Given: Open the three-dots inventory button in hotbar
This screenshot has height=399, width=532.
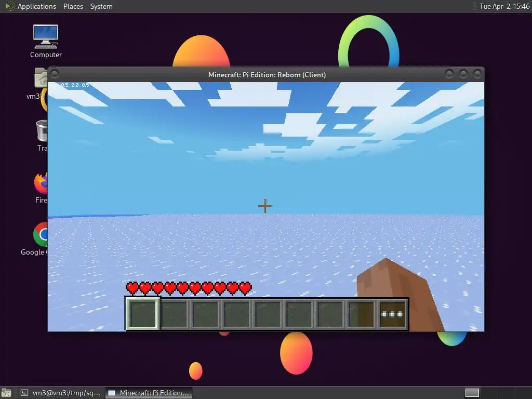Looking at the screenshot, I should tap(392, 314).
